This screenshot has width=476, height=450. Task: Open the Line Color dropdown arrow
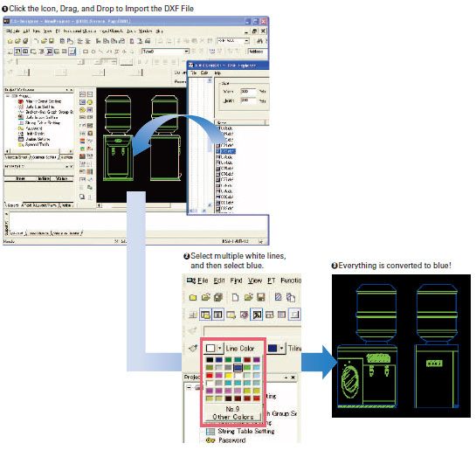(220, 348)
